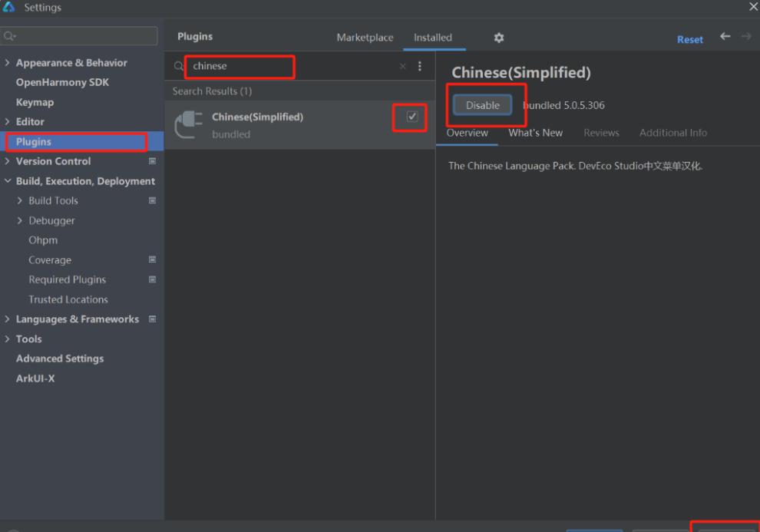Click the Reset link

coord(689,40)
